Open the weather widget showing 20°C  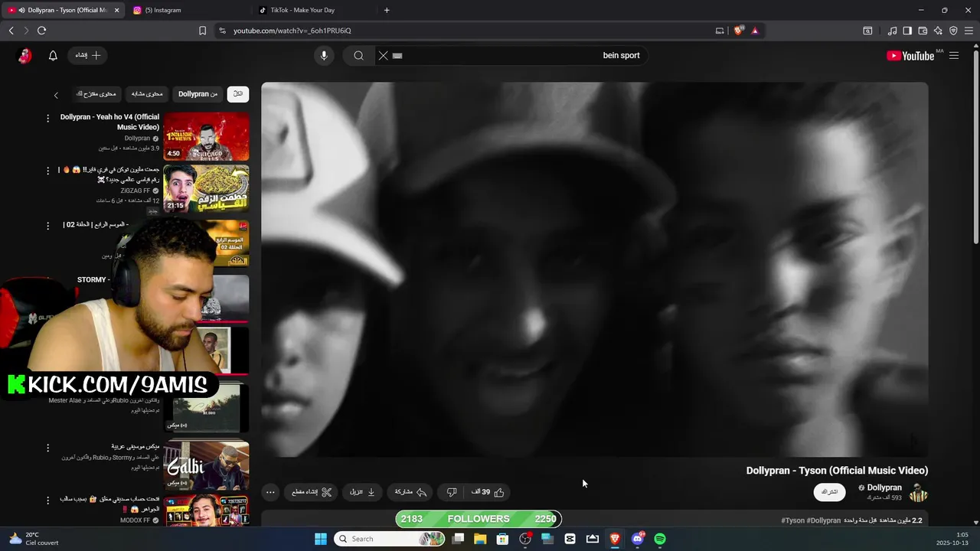32,539
